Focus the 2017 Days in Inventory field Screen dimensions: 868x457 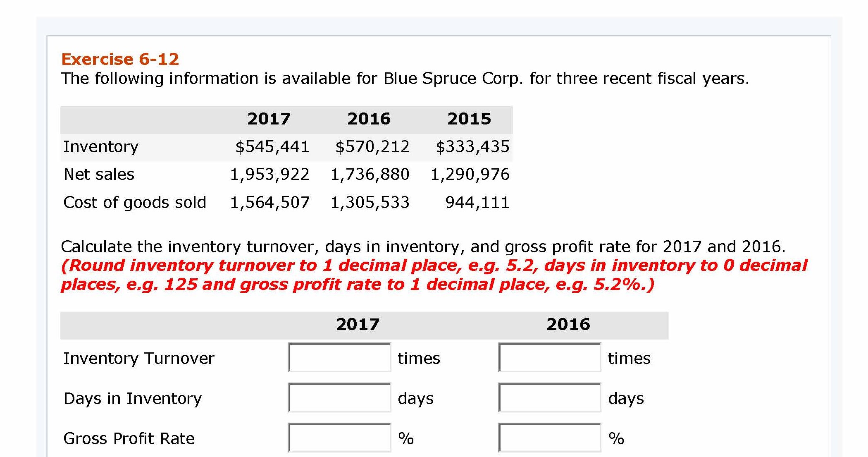click(339, 398)
